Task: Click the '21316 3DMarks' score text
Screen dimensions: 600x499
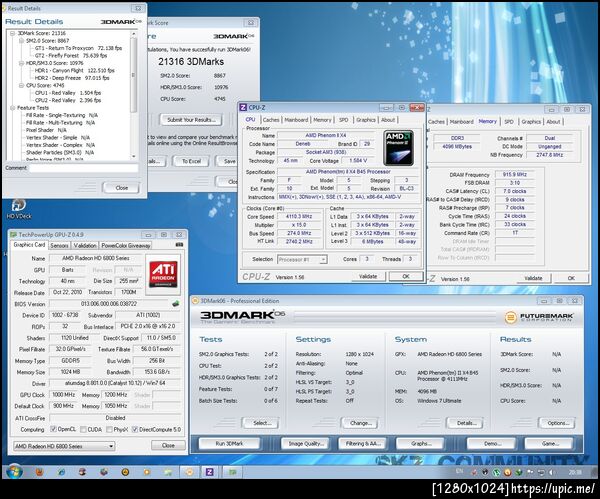Action: [191, 62]
